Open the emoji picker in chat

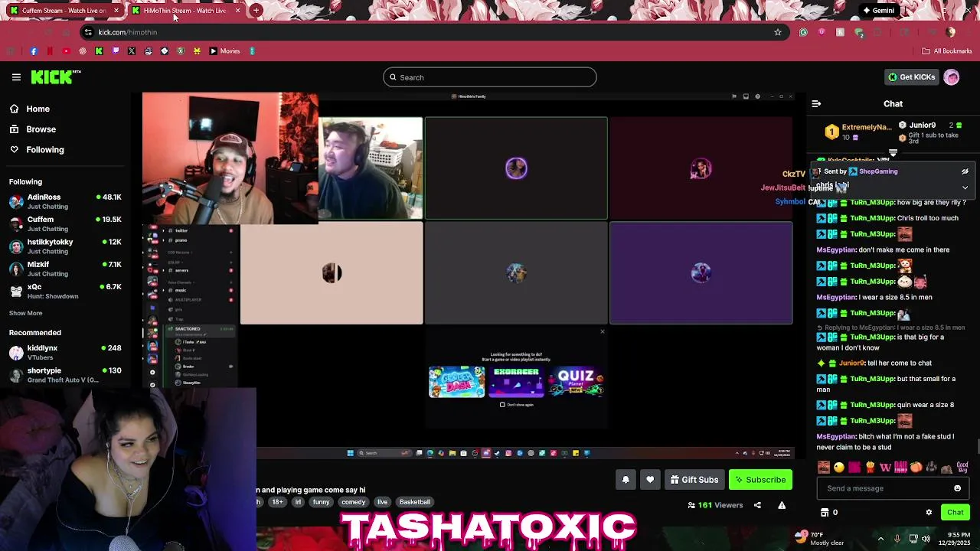click(957, 488)
